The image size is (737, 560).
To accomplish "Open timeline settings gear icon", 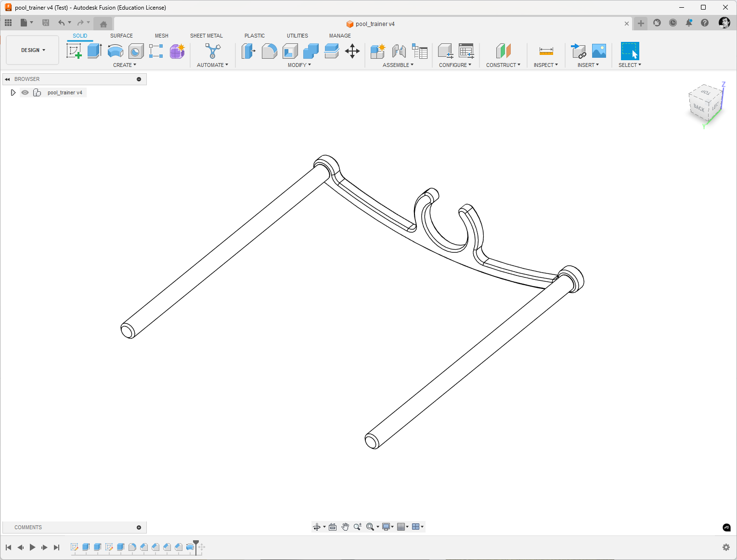I will pyautogui.click(x=726, y=547).
